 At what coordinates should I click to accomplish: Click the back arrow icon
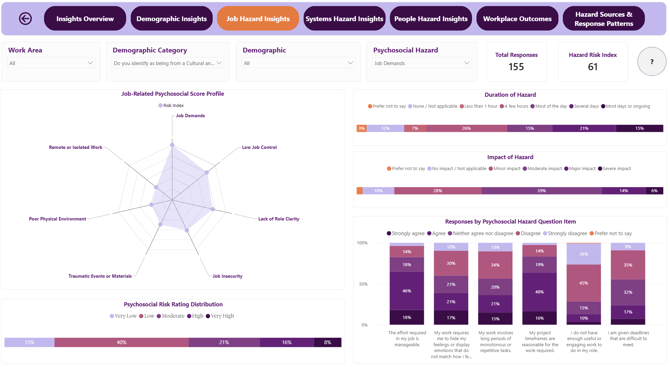click(x=25, y=18)
